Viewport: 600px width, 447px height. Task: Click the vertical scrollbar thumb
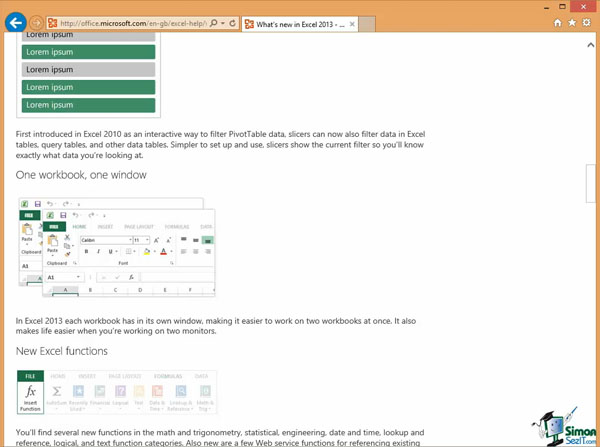coord(591,183)
